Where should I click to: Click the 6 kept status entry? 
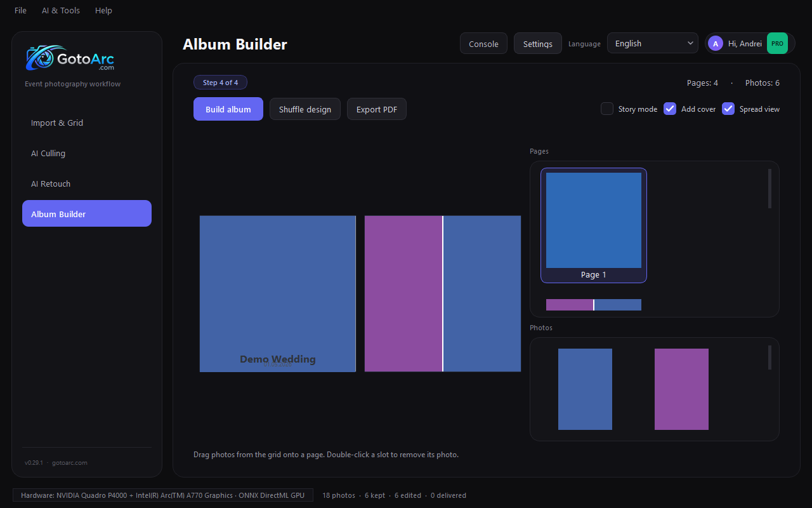pos(375,495)
